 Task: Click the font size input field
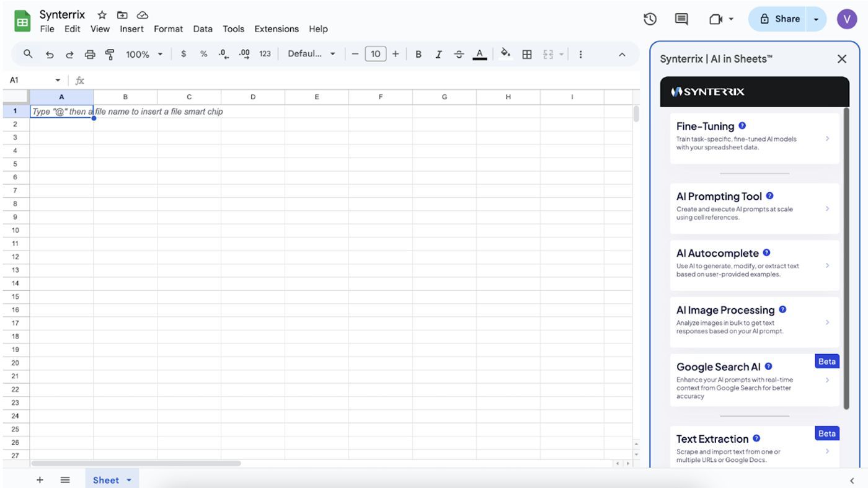[375, 54]
